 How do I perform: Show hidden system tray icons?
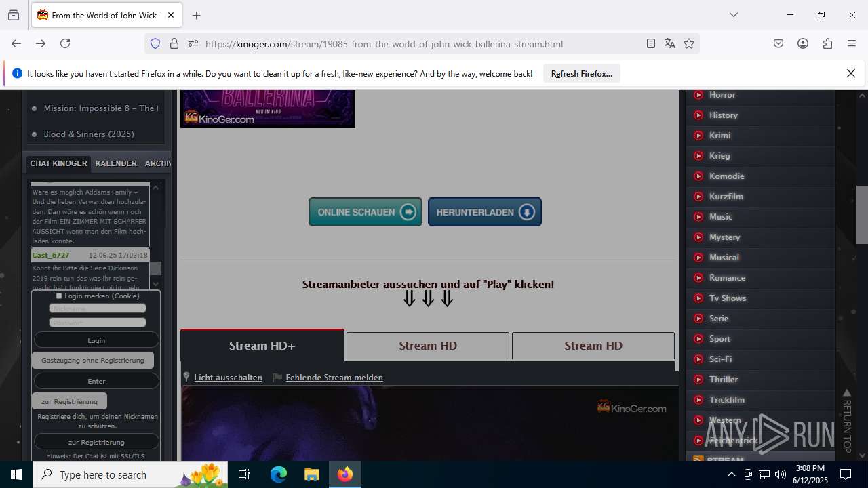click(x=731, y=474)
